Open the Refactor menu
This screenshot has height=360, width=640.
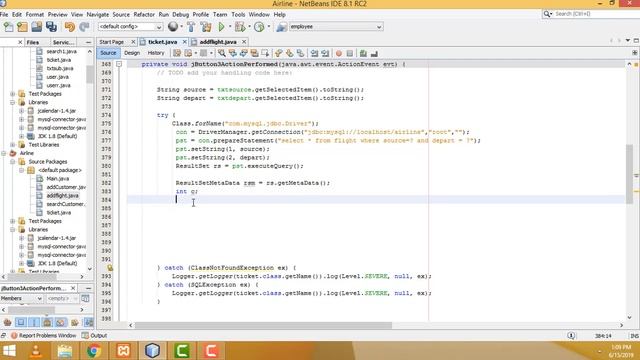144,14
